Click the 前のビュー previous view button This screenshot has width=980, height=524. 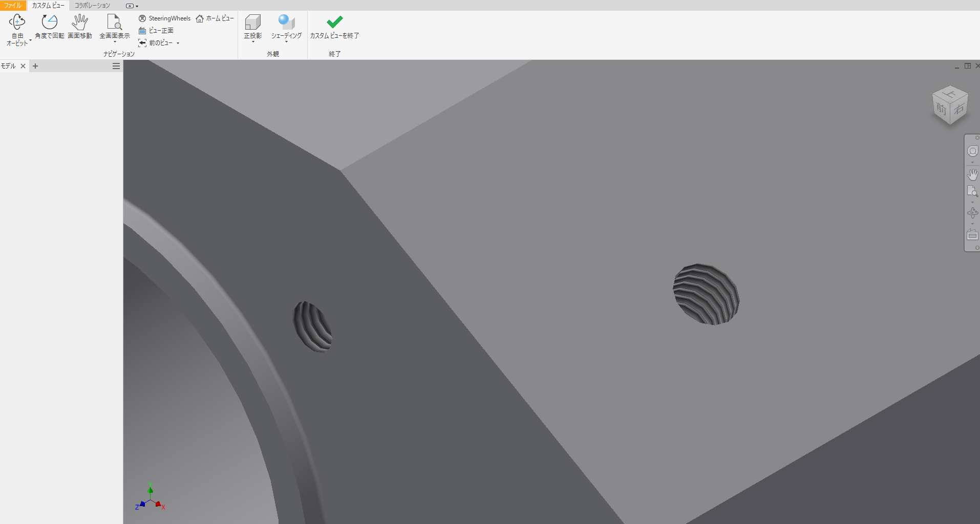[x=156, y=43]
